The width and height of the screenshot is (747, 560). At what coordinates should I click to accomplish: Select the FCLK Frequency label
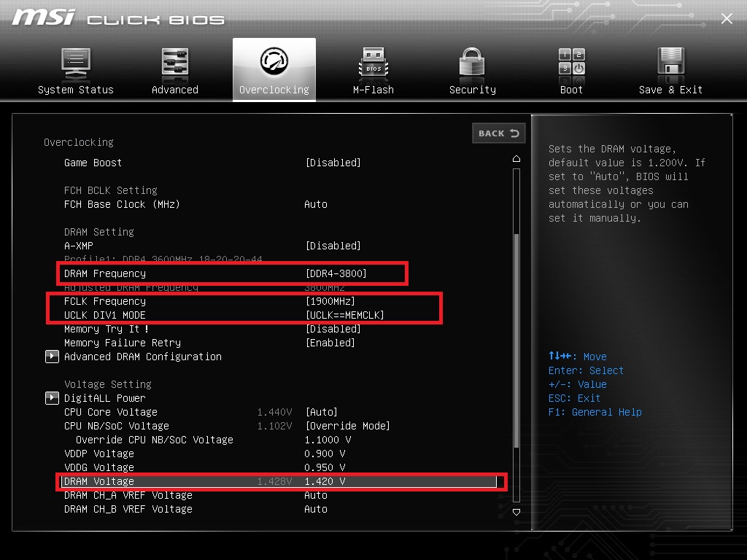tap(105, 301)
